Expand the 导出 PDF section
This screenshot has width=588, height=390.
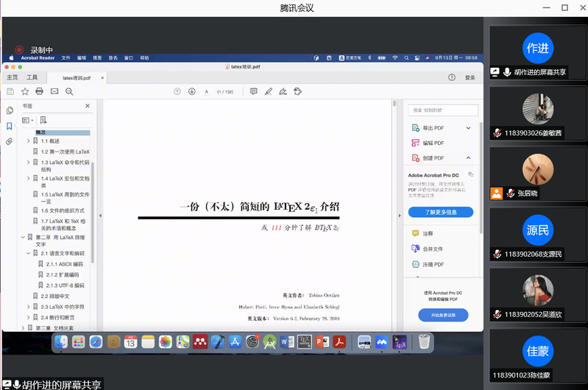468,128
